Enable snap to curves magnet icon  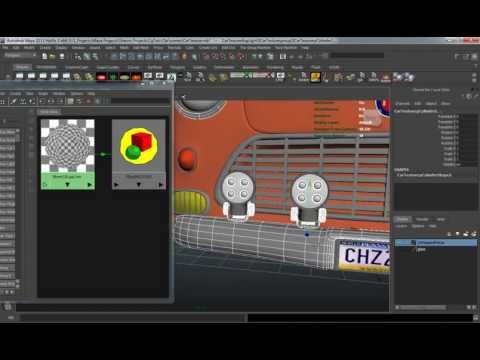pos(215,56)
